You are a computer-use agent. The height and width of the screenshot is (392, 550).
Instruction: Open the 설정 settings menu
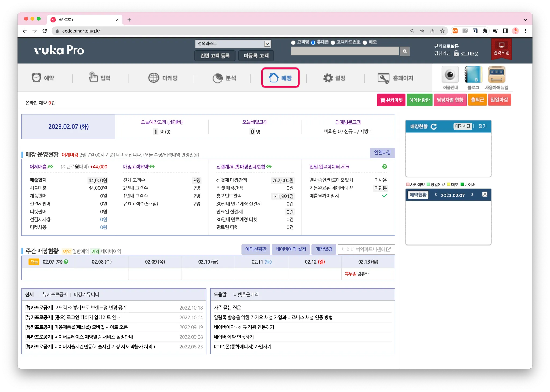point(334,78)
